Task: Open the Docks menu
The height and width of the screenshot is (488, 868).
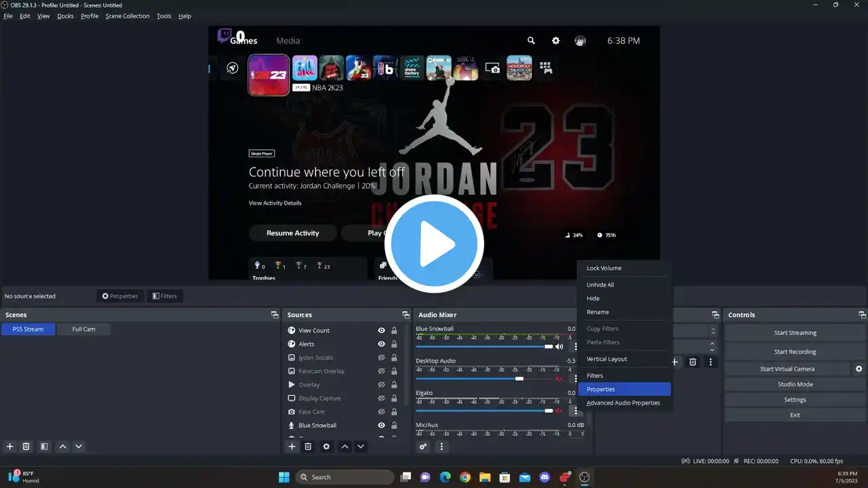Action: point(65,16)
